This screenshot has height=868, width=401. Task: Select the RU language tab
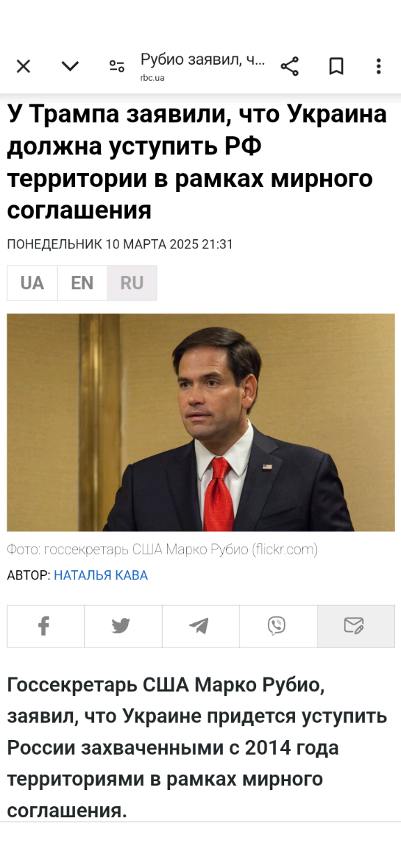pos(132,283)
